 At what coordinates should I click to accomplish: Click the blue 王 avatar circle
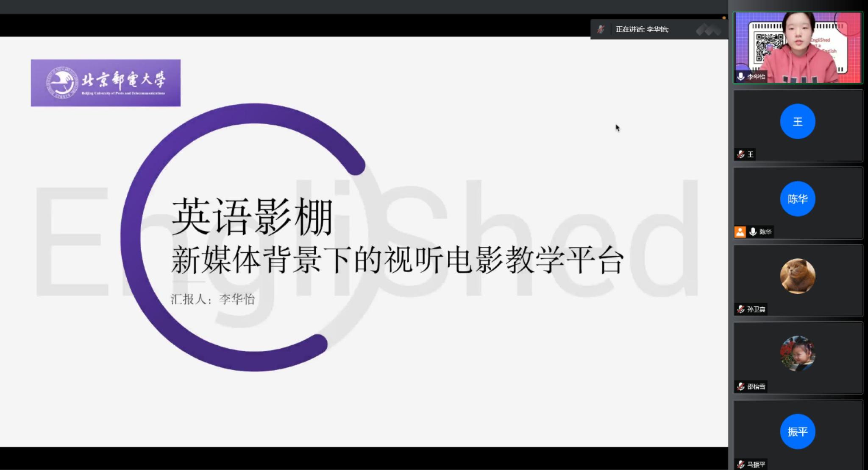[798, 121]
